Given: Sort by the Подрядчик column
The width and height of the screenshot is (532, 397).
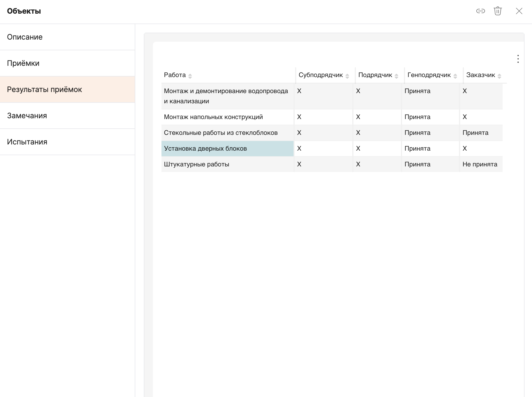Looking at the screenshot, I should point(396,76).
